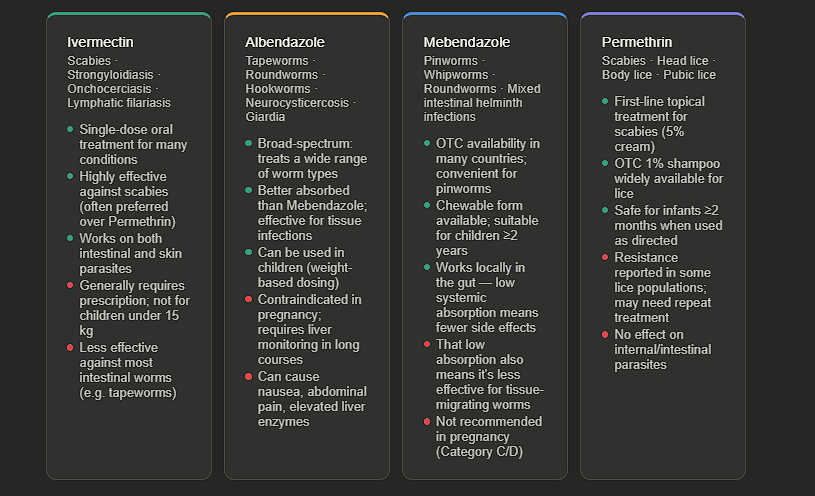This screenshot has height=496, width=815.
Task: Click green dot beside 'Chewable form available'
Action: [426, 205]
